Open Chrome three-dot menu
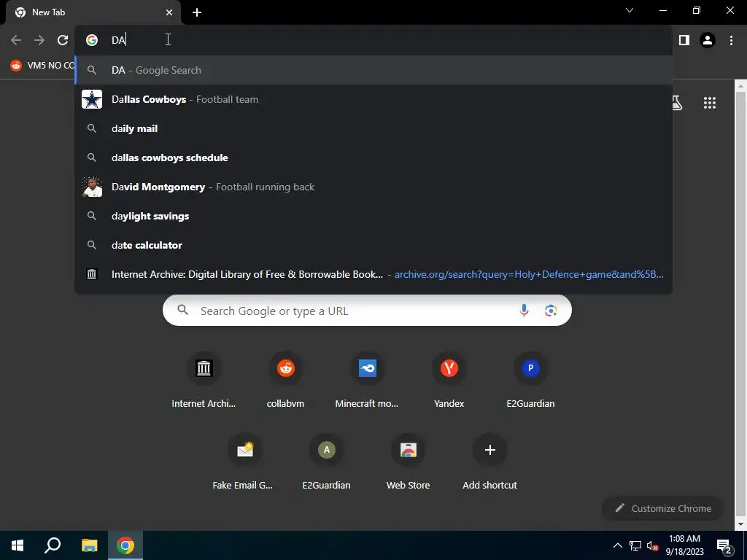Screen dimensions: 747x560 coord(731,40)
